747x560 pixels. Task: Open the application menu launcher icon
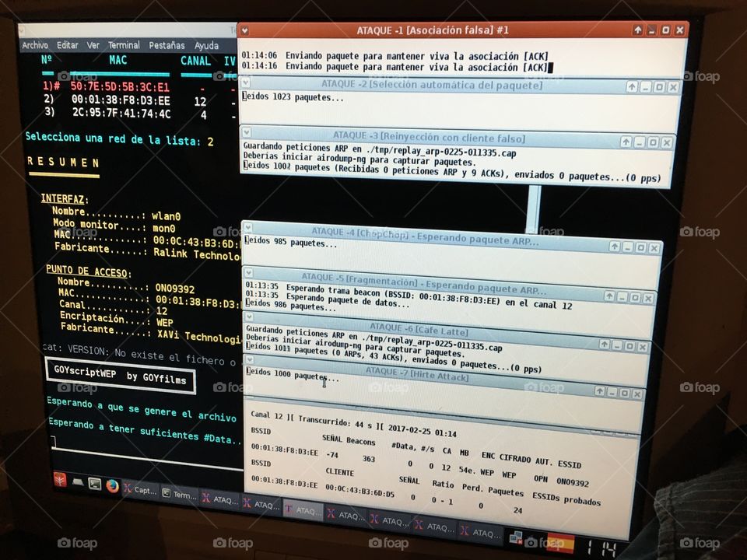click(59, 482)
